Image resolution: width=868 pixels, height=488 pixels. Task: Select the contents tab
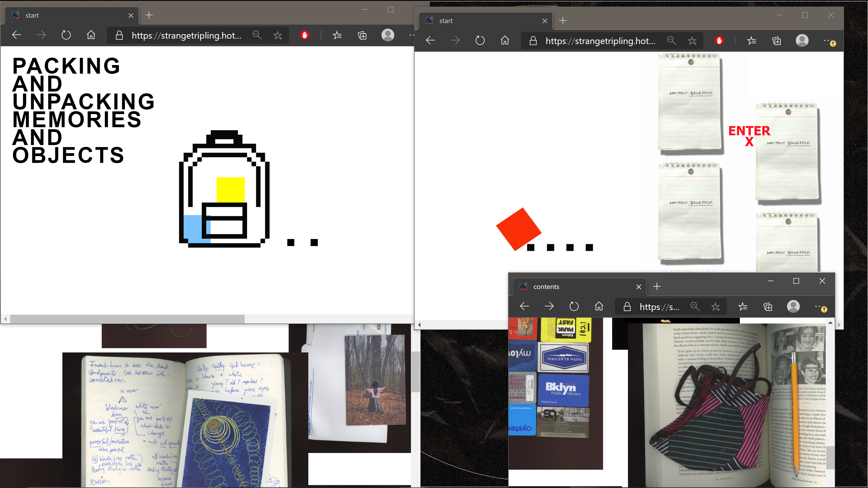point(580,287)
